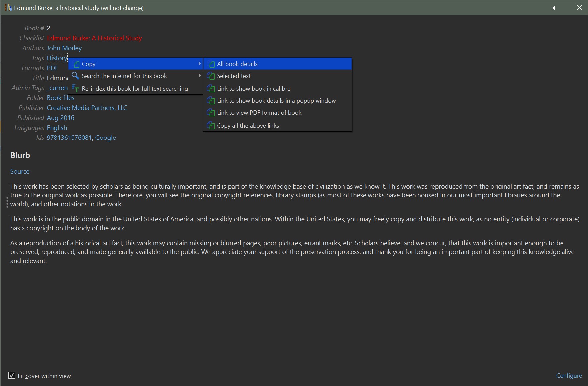This screenshot has width=588, height=386.
Task: Choose Search the internet for this book
Action: [x=135, y=76]
